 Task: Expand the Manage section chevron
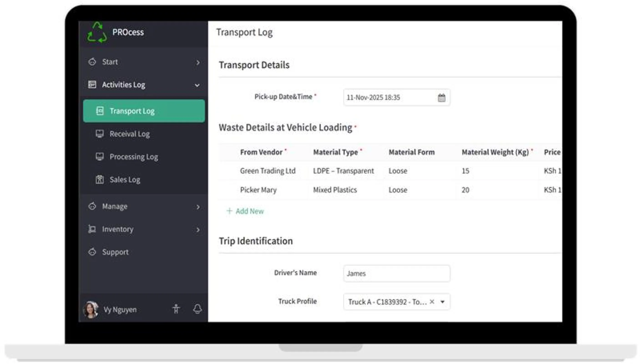pos(198,207)
